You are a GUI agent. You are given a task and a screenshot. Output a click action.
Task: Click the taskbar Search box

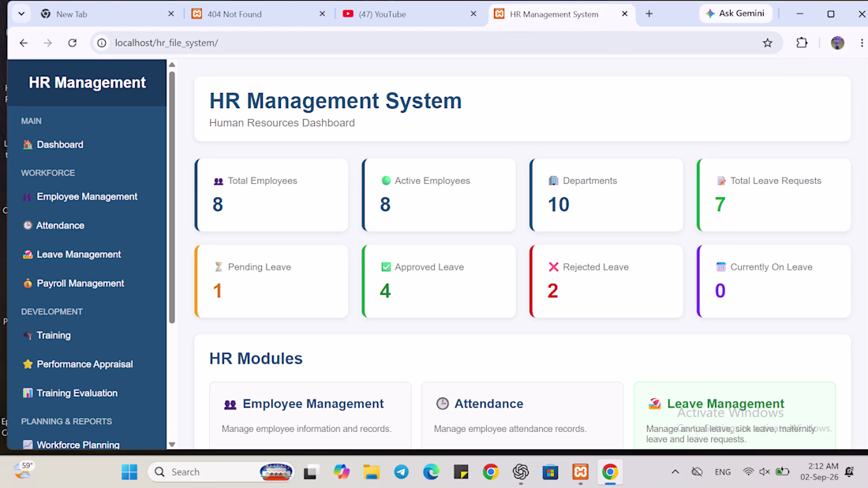pos(221,472)
